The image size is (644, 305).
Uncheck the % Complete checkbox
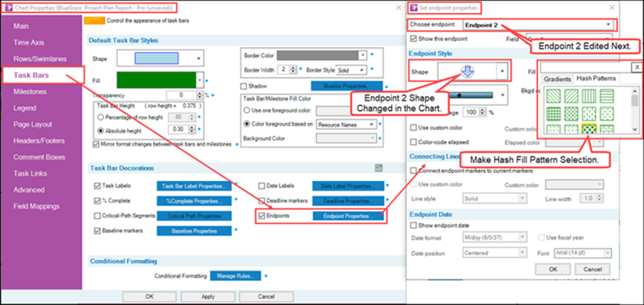click(x=97, y=200)
